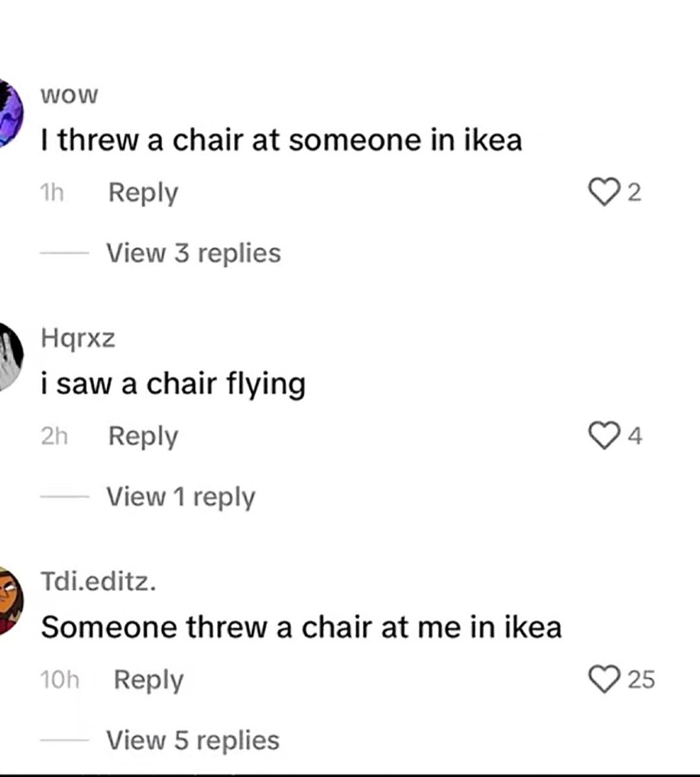Expand "View 3 replies" thread

(x=193, y=253)
